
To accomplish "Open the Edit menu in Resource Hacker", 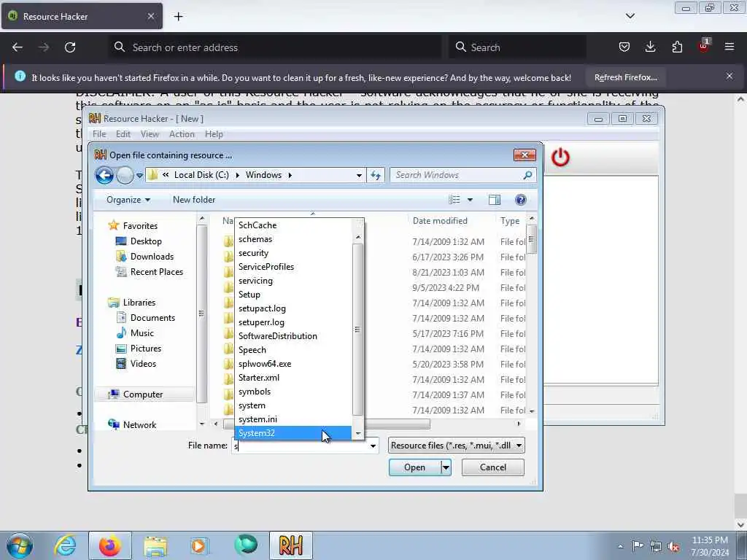I will (x=123, y=134).
